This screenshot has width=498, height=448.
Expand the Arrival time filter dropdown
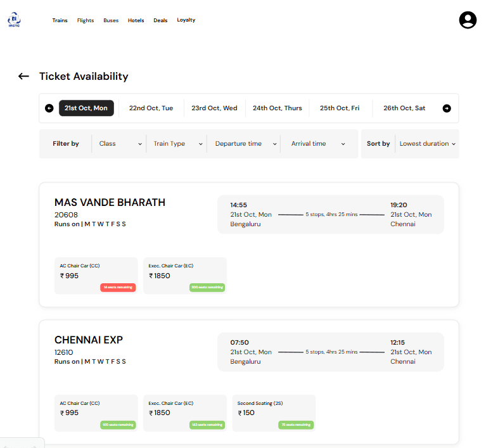[317, 144]
